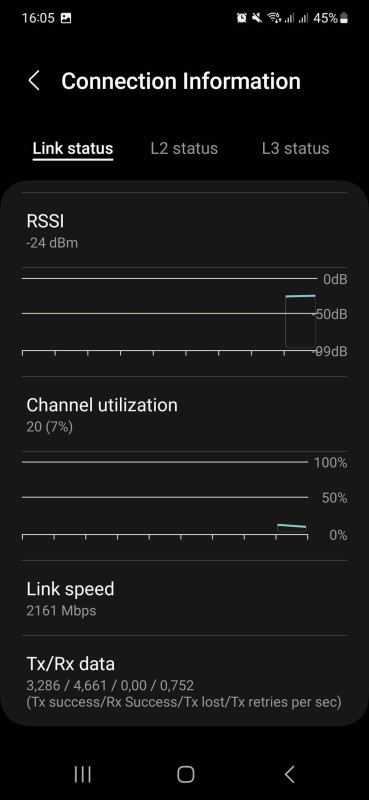
Task: Tap the 16:05 clock in status bar
Action: (x=38, y=18)
